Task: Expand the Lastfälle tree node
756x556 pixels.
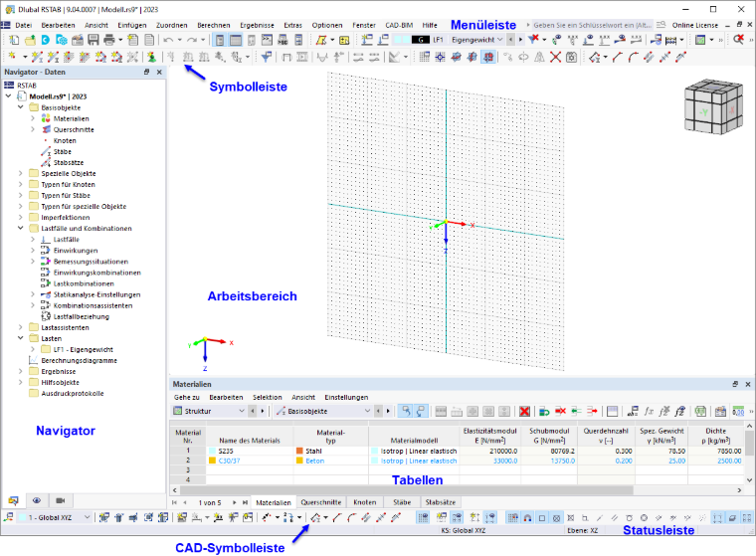Action: 33,239
